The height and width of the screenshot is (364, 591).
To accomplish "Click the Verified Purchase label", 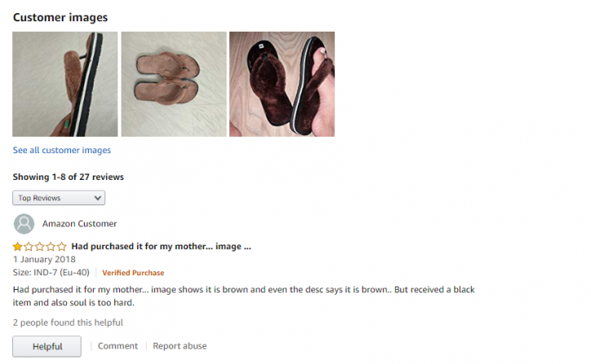I will 133,273.
